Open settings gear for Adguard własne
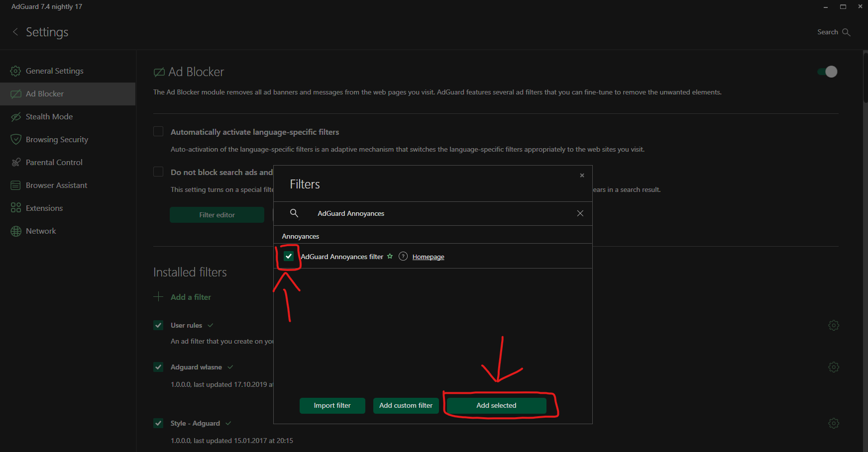 pos(834,367)
